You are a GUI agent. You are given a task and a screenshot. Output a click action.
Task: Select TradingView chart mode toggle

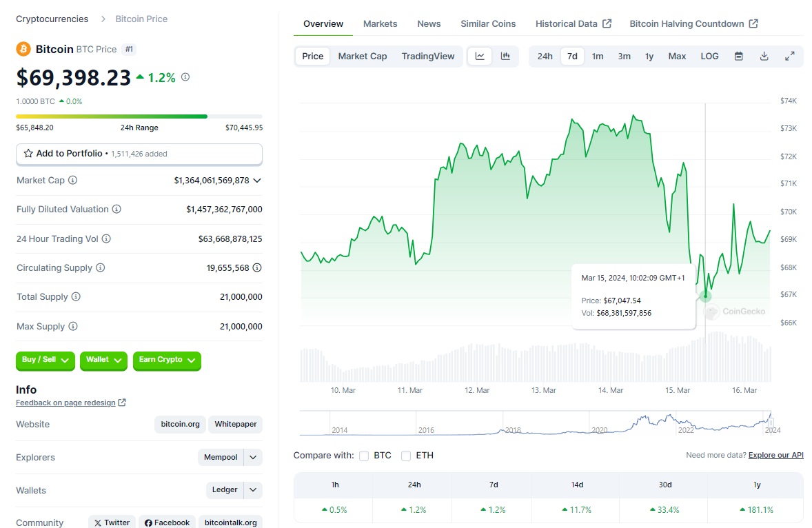click(x=428, y=56)
